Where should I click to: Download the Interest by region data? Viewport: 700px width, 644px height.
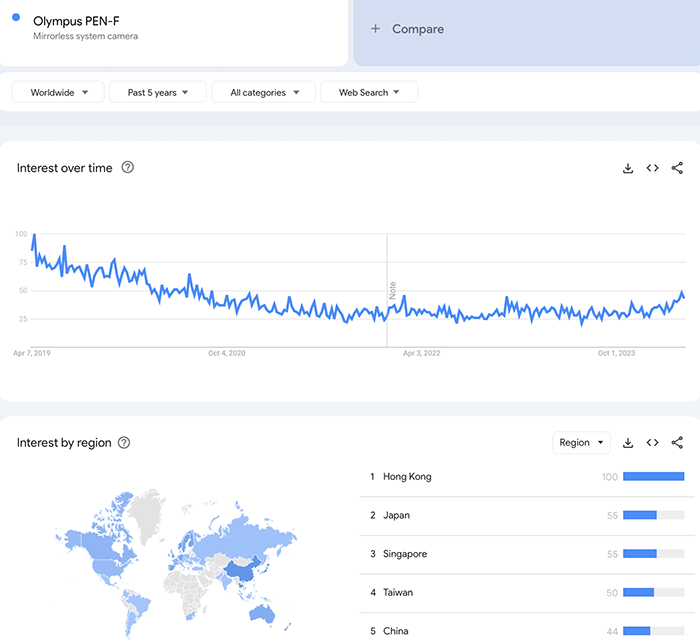tap(628, 443)
